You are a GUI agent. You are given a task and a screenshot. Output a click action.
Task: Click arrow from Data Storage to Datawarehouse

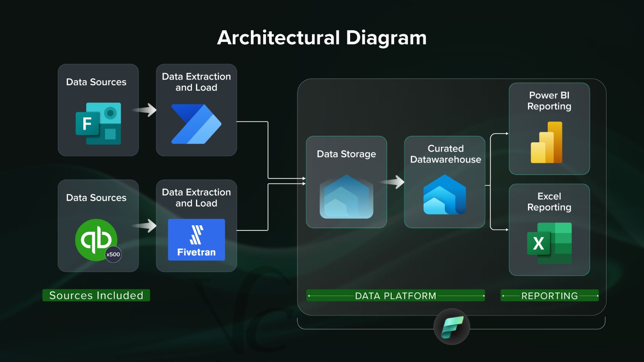(393, 182)
